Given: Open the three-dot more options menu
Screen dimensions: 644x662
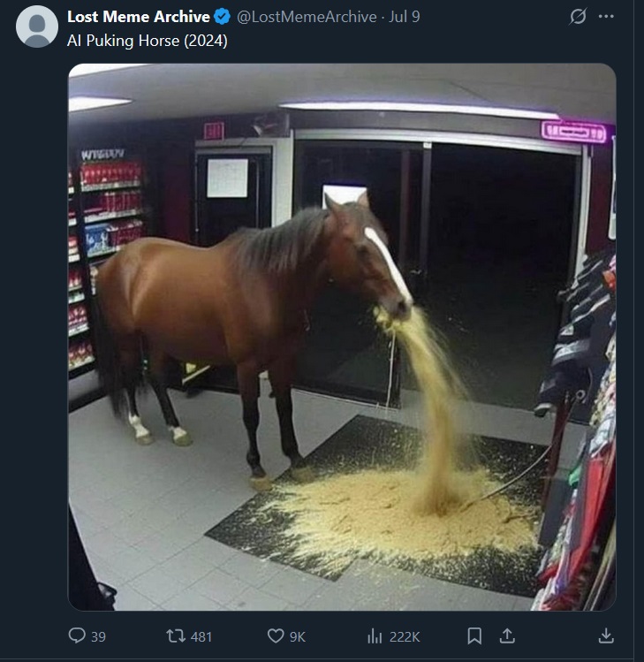Looking at the screenshot, I should tap(606, 17).
